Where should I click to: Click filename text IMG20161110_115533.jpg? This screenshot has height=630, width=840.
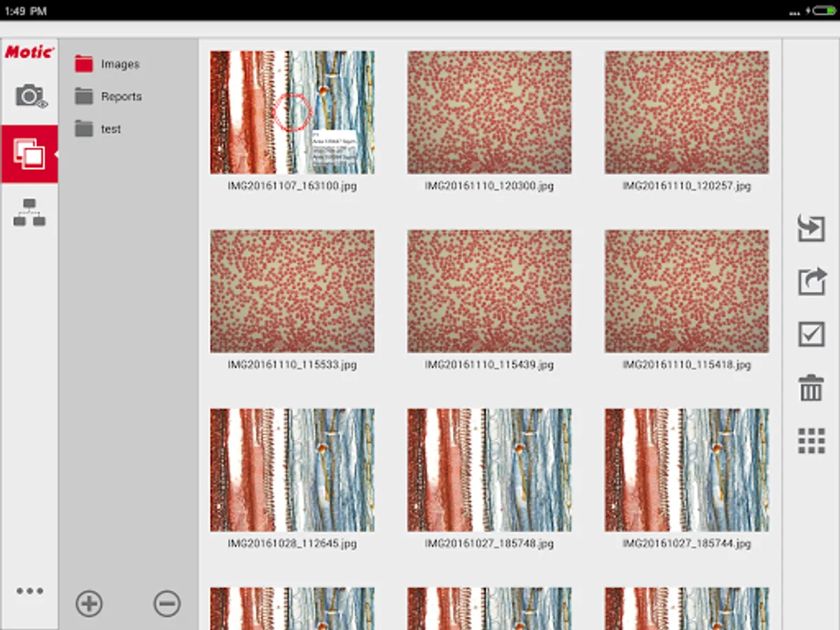[x=292, y=365]
